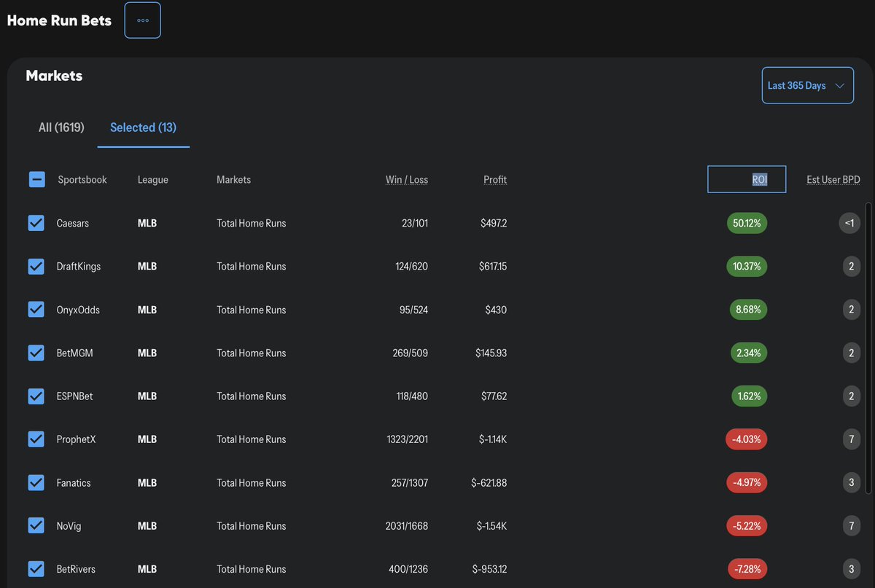Uncheck the ProphetX row checkbox
The image size is (875, 588).
pyautogui.click(x=36, y=439)
